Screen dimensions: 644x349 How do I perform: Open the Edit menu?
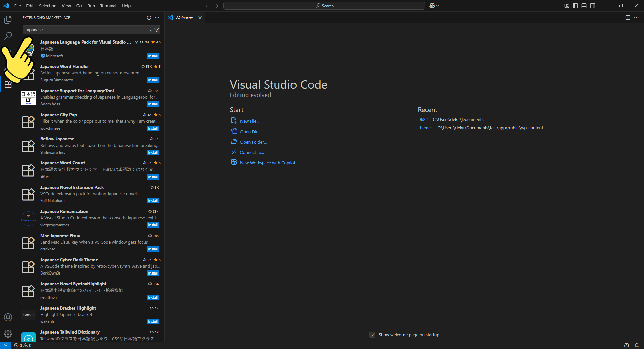pyautogui.click(x=30, y=6)
